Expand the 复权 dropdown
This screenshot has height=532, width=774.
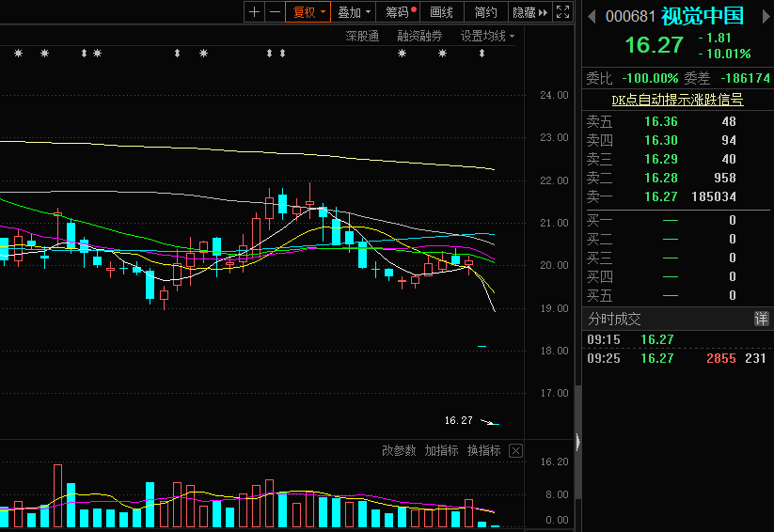[x=308, y=12]
